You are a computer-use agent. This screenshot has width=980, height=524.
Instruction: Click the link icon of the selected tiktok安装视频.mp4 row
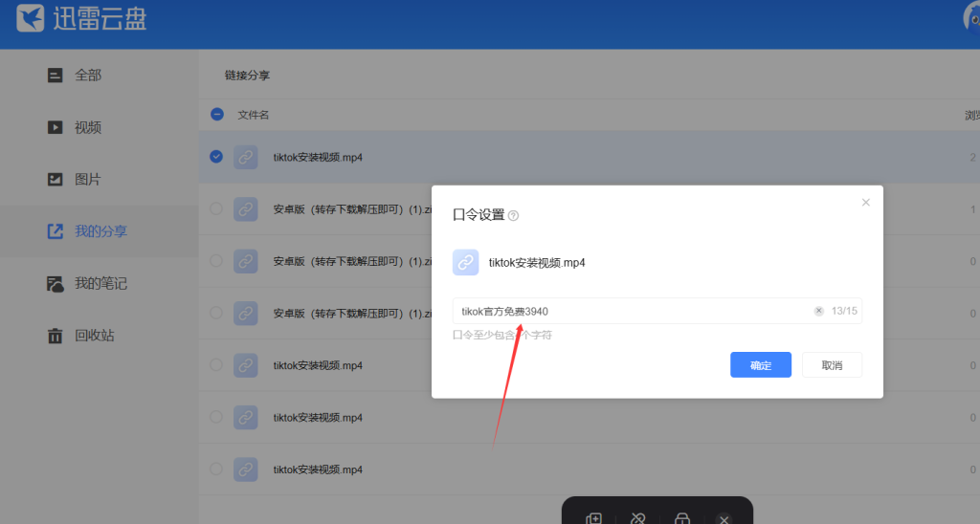pyautogui.click(x=246, y=157)
